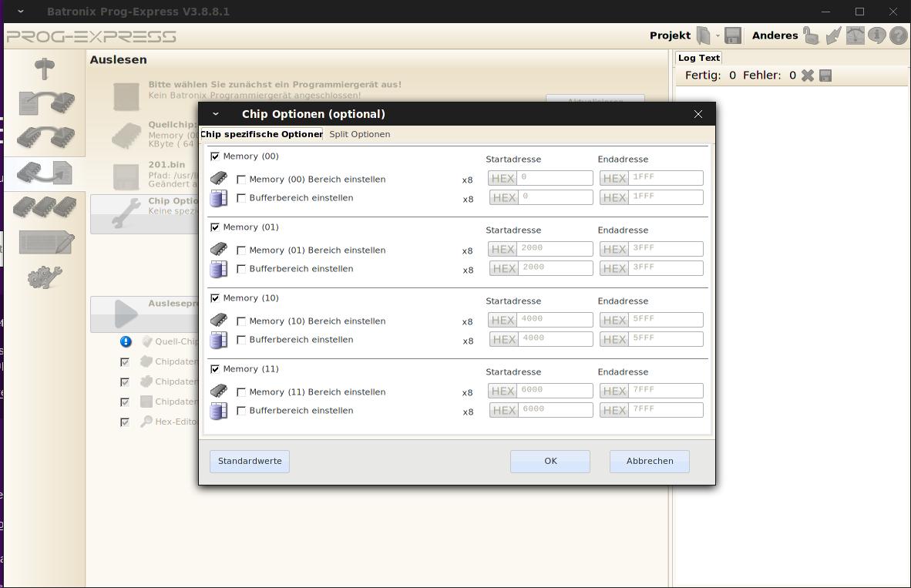Open the write file to chip mode
The image size is (911, 588).
[46, 102]
